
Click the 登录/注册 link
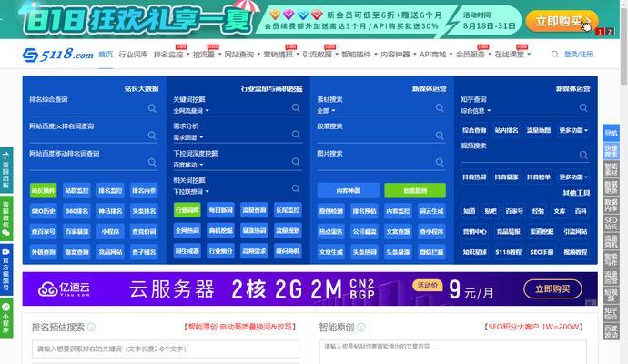coord(578,54)
